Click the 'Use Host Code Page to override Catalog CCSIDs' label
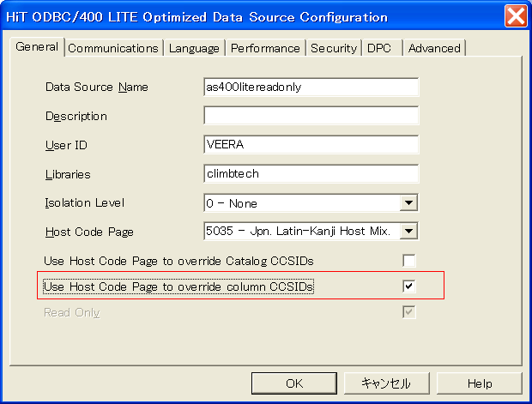The width and height of the screenshot is (532, 404). 178,261
